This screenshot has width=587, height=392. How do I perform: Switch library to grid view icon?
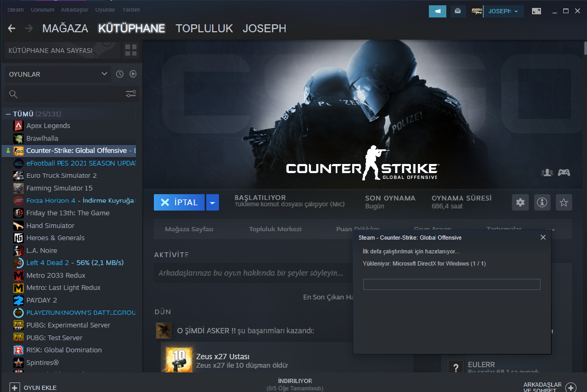[x=131, y=50]
